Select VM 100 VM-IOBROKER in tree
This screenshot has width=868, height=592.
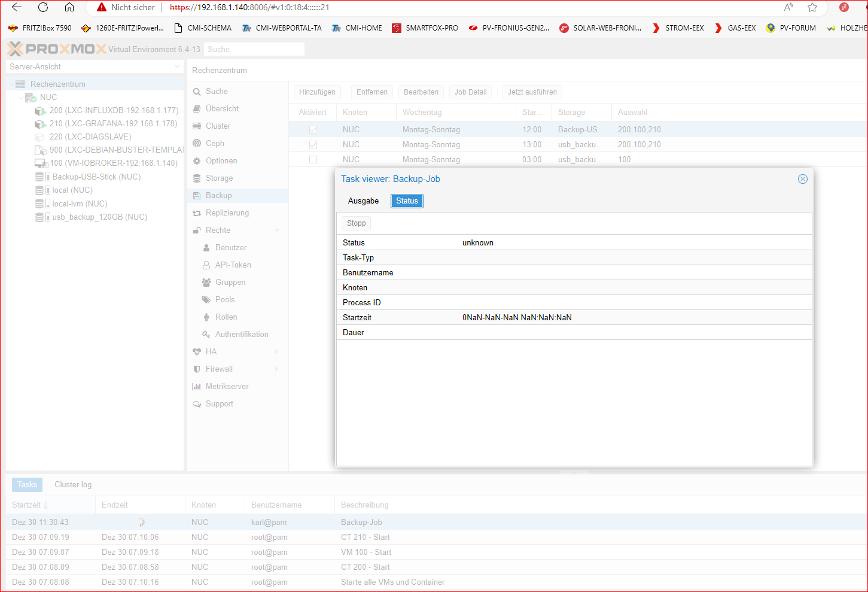[x=106, y=163]
